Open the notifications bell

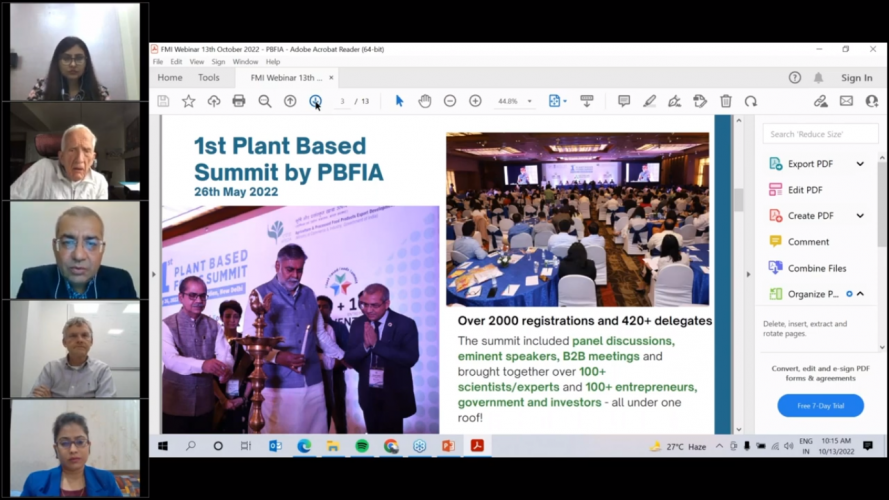click(x=818, y=78)
